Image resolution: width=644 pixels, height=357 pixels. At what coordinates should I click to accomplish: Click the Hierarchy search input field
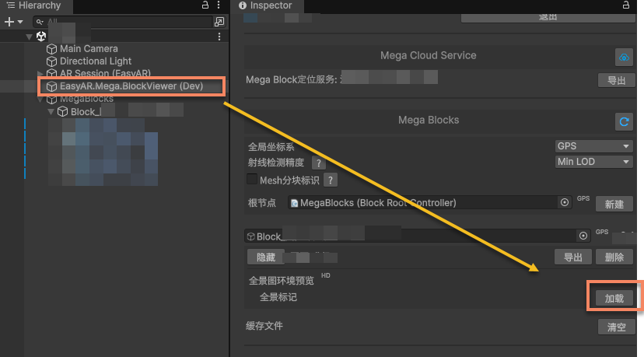tap(124, 23)
